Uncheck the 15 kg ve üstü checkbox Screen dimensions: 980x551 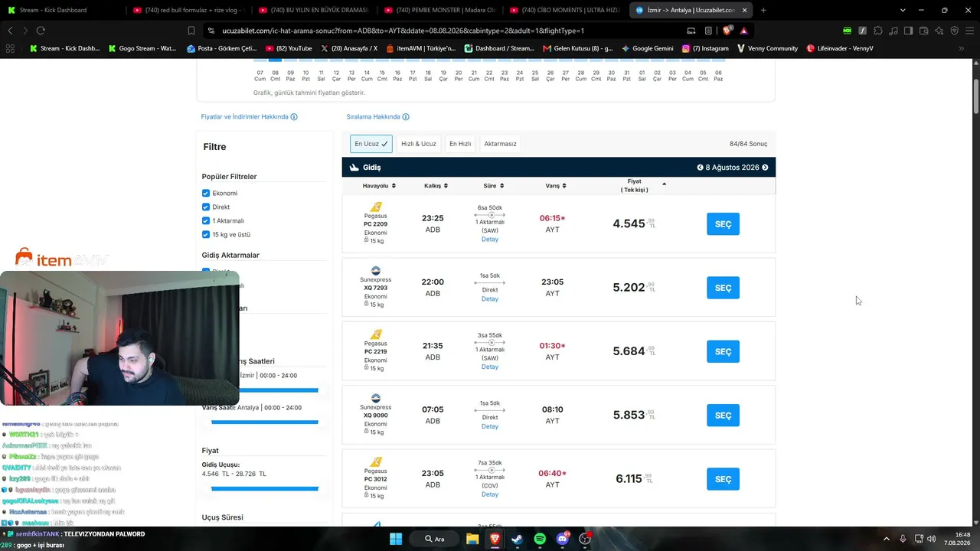[206, 235]
